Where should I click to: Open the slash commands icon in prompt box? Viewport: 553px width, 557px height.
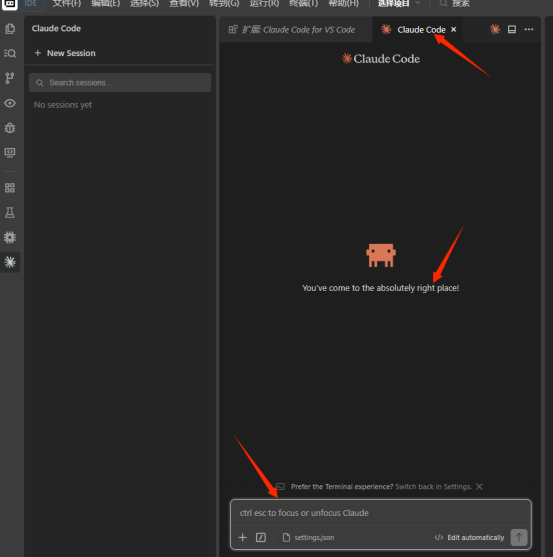pyautogui.click(x=261, y=537)
